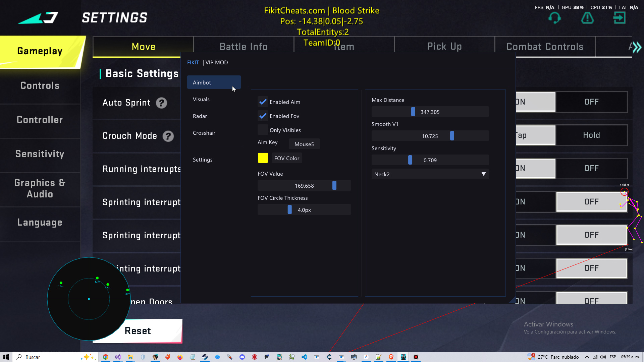Click the FOV Color label button

(x=287, y=158)
